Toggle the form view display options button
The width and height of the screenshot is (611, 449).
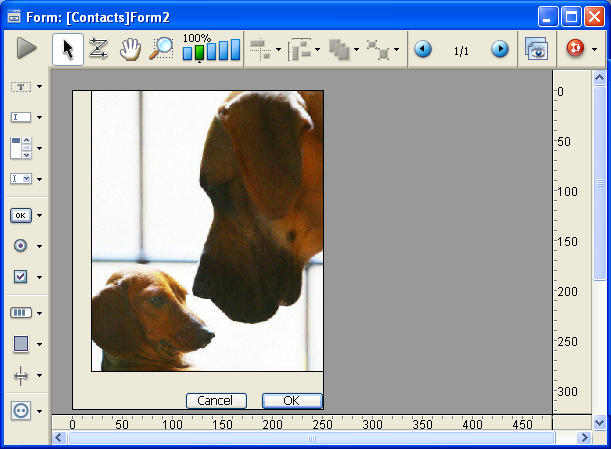coord(536,49)
